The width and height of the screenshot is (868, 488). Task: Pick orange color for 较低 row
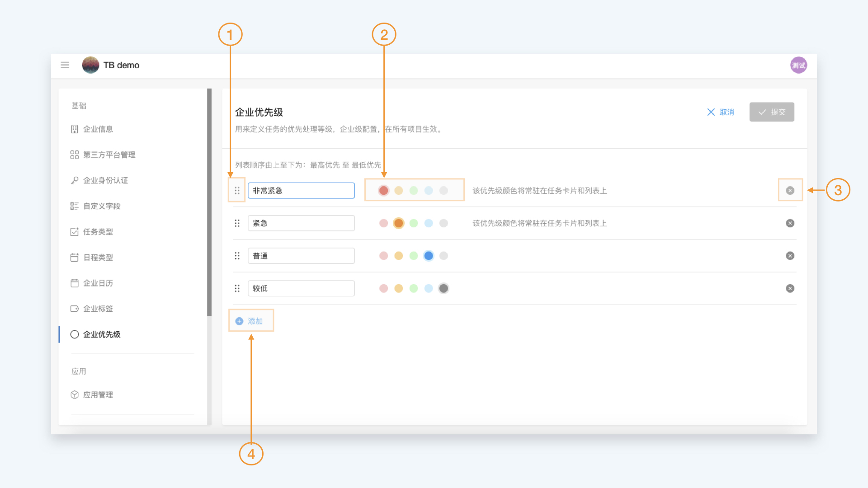point(398,288)
